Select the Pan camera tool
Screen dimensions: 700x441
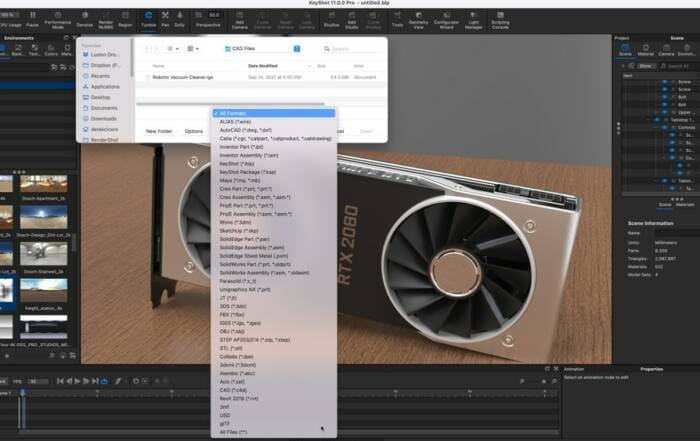(165, 19)
